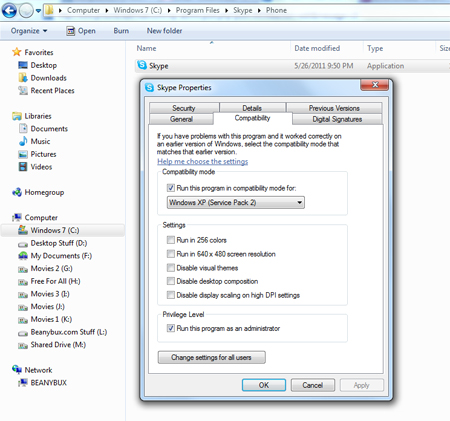Click the Shared Drive (M:) icon

tap(23, 346)
